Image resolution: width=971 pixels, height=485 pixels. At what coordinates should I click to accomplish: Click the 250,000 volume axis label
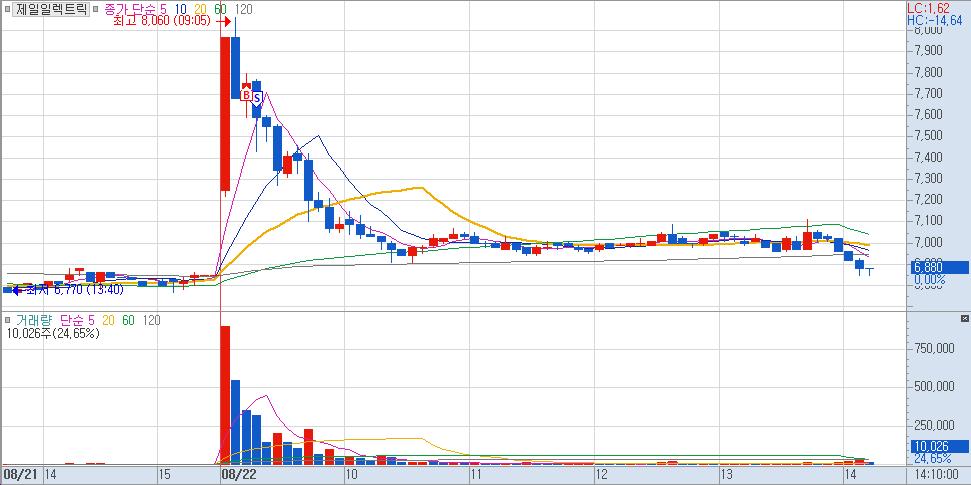tap(934, 426)
